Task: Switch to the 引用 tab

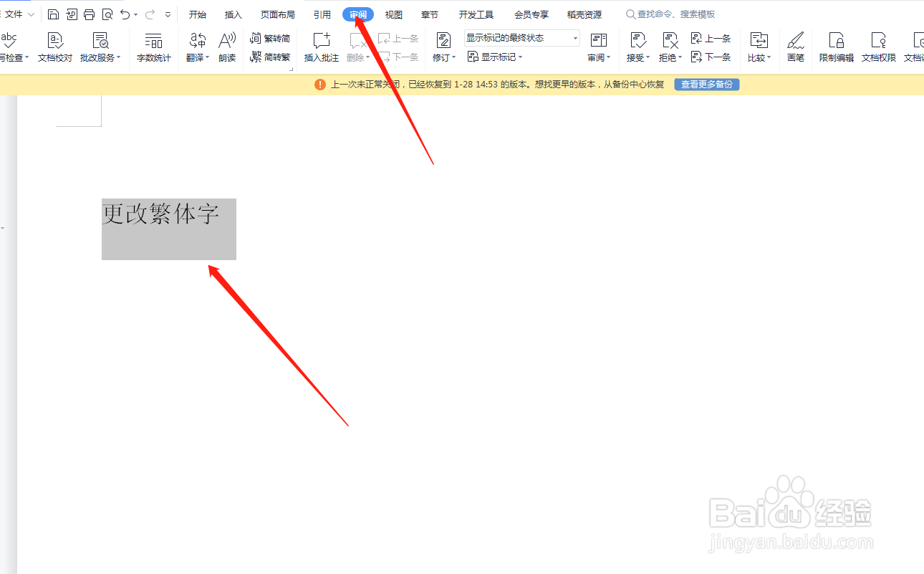Action: pos(322,14)
